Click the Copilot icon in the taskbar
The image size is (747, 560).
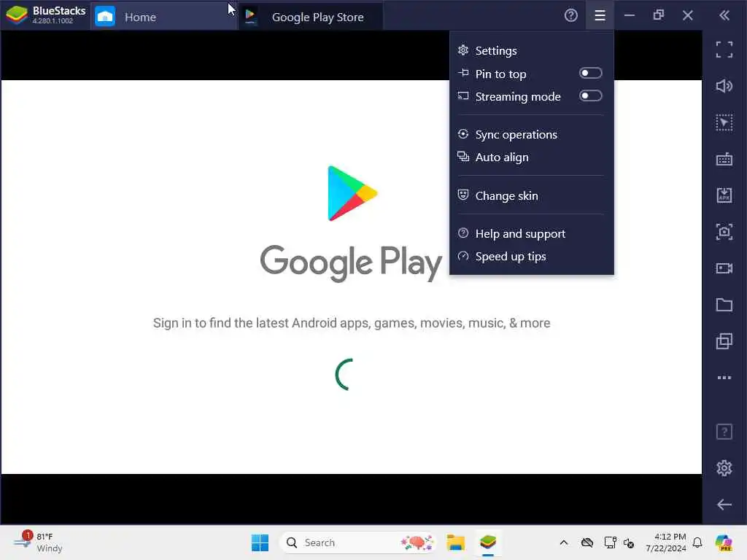(x=724, y=542)
